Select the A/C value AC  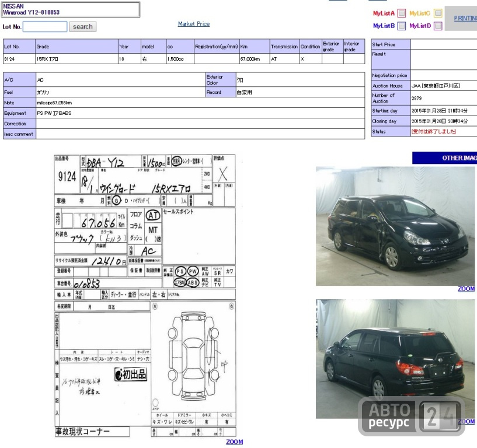40,80
